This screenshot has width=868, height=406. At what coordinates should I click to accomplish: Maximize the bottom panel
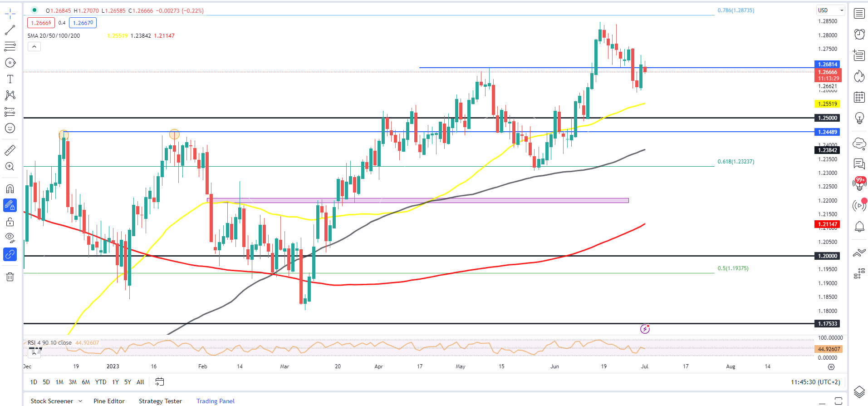[x=839, y=401]
